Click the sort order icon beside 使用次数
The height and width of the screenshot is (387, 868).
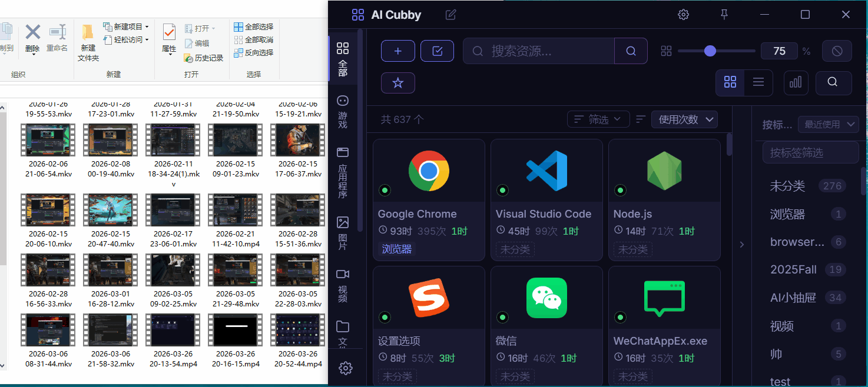coord(641,119)
